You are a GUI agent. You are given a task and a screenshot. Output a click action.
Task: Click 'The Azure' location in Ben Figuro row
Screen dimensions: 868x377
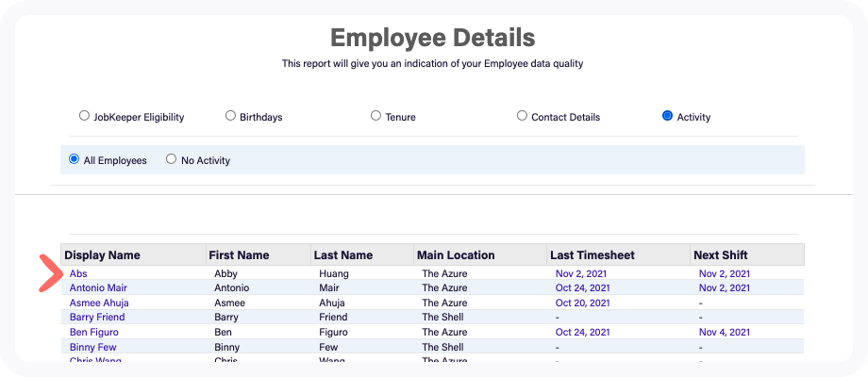point(444,332)
